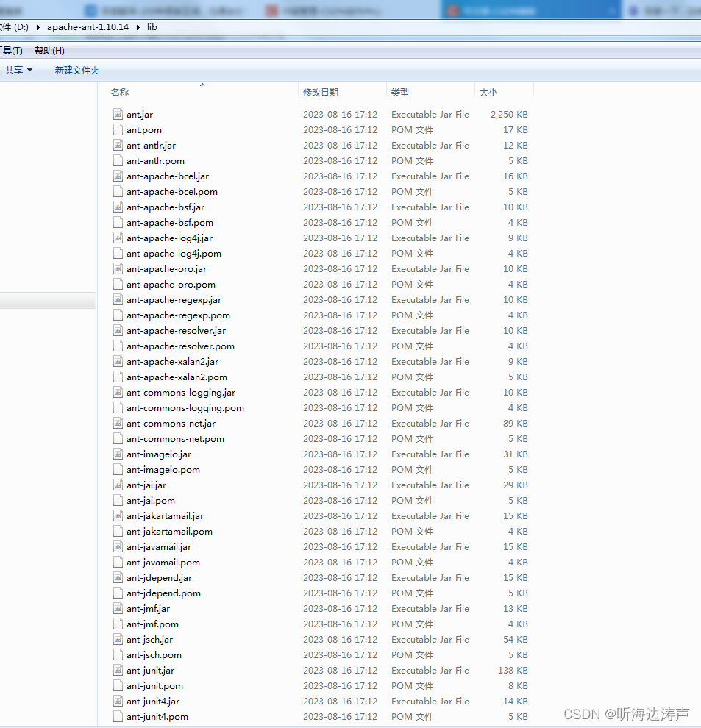Open the 共享 dropdown
Viewport: 701px width, 728px height.
[18, 70]
